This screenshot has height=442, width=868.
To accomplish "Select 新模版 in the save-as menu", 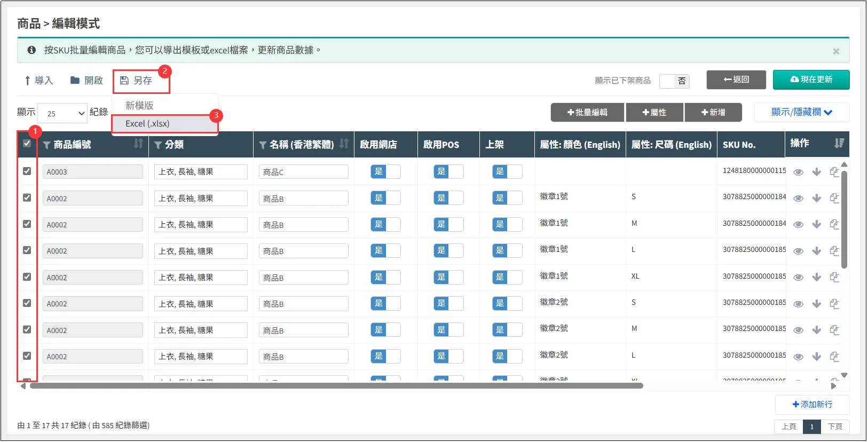I will click(x=140, y=106).
